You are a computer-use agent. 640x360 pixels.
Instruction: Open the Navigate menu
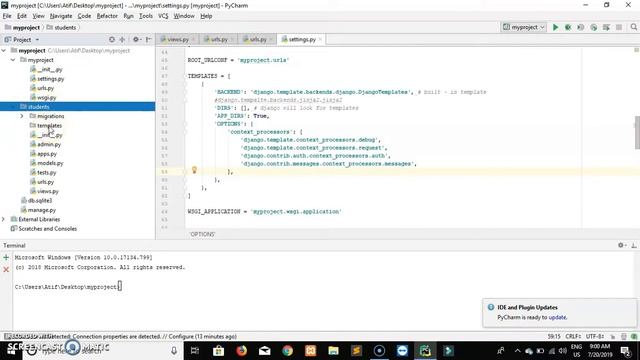(61, 16)
